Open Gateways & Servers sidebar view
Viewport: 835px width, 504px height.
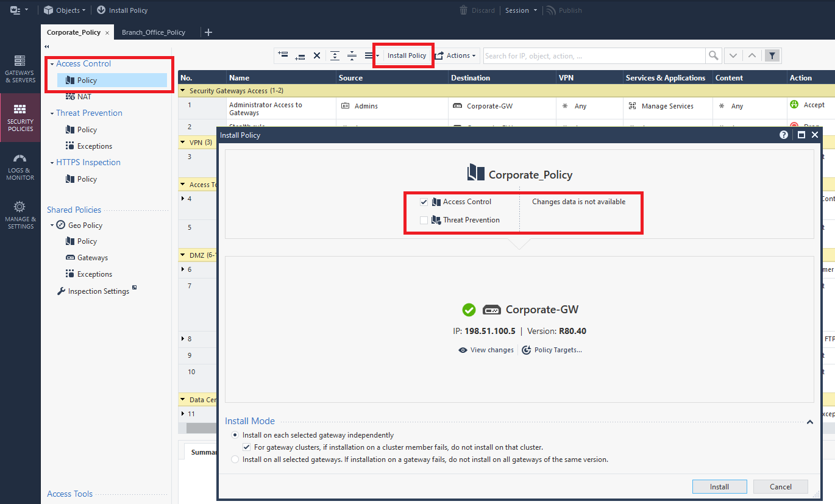pyautogui.click(x=20, y=68)
